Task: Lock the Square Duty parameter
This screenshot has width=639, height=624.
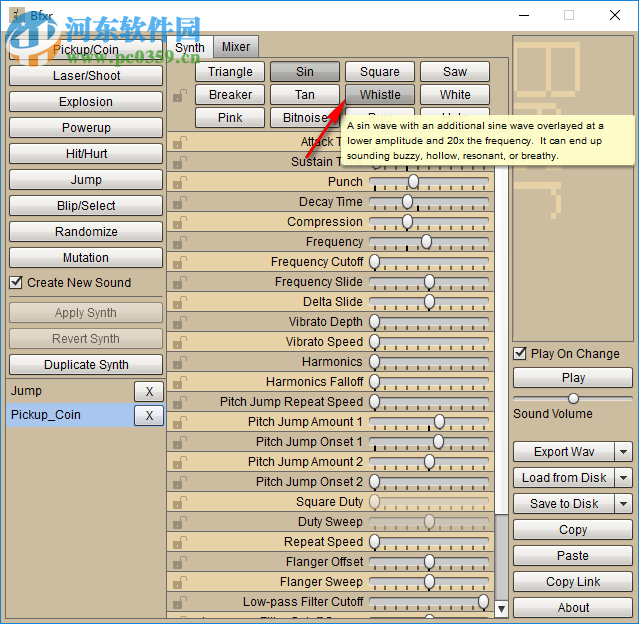Action: point(180,502)
